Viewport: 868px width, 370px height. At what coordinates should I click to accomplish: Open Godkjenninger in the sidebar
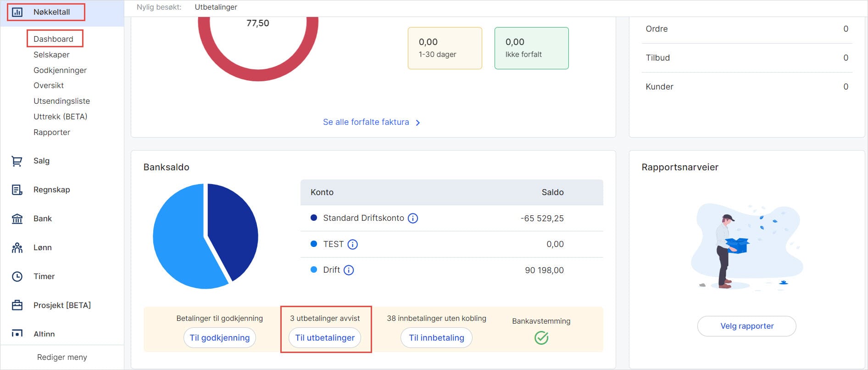(60, 70)
